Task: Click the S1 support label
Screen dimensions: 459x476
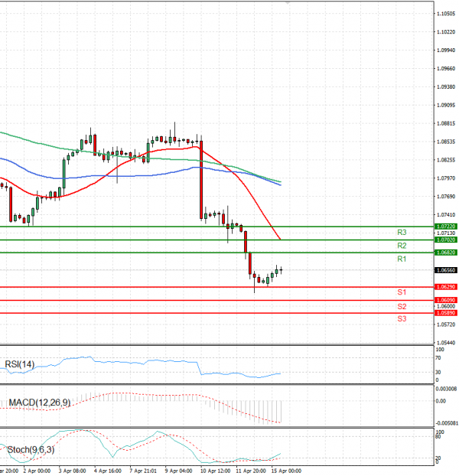Action: (401, 292)
